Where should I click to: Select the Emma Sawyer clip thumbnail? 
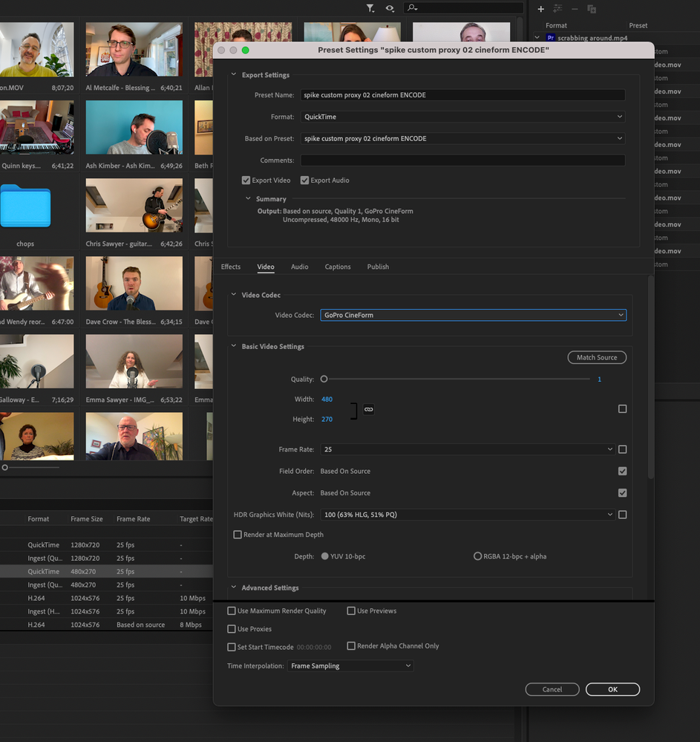coord(134,362)
